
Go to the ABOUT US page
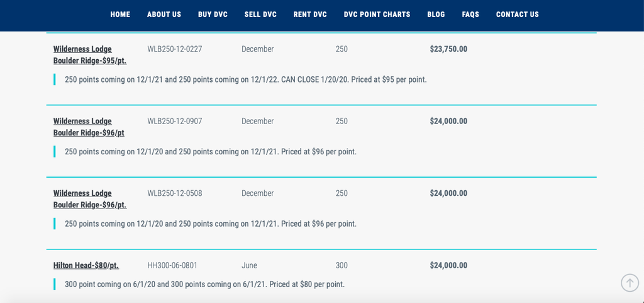[x=164, y=14]
